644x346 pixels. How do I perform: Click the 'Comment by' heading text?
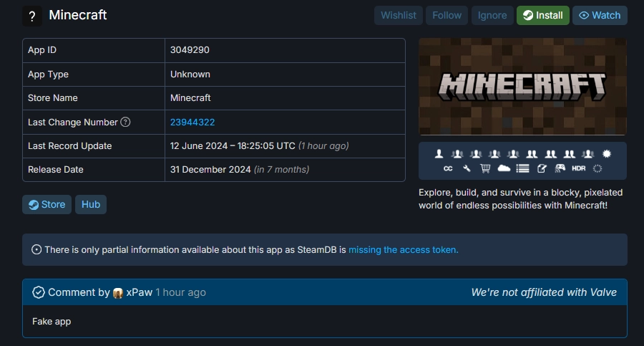(79, 292)
